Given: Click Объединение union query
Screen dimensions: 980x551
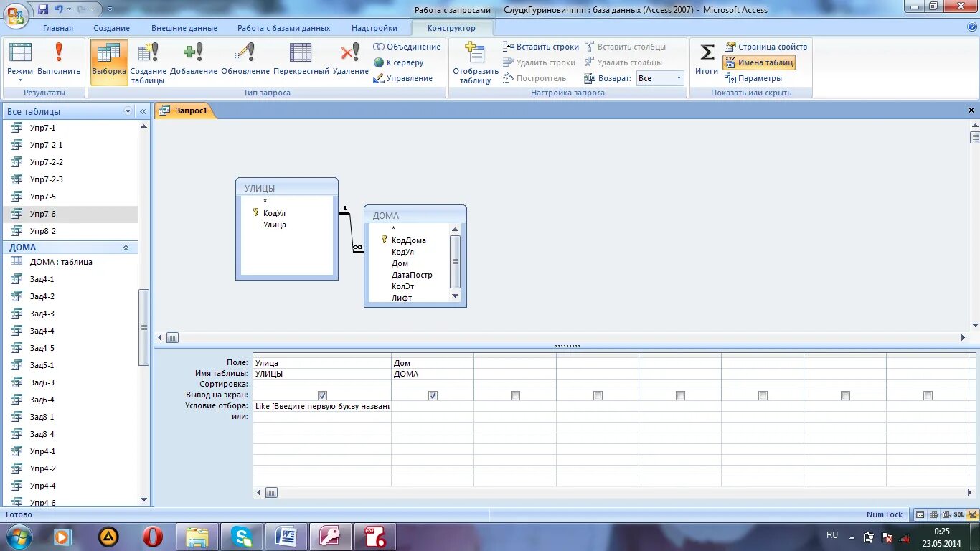Looking at the screenshot, I should coord(407,47).
